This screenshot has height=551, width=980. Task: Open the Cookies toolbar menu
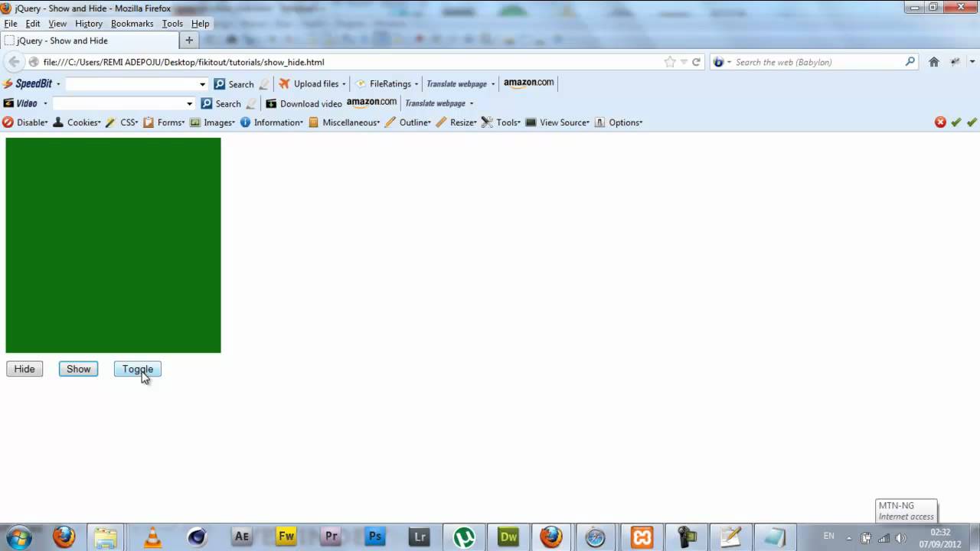pyautogui.click(x=77, y=122)
